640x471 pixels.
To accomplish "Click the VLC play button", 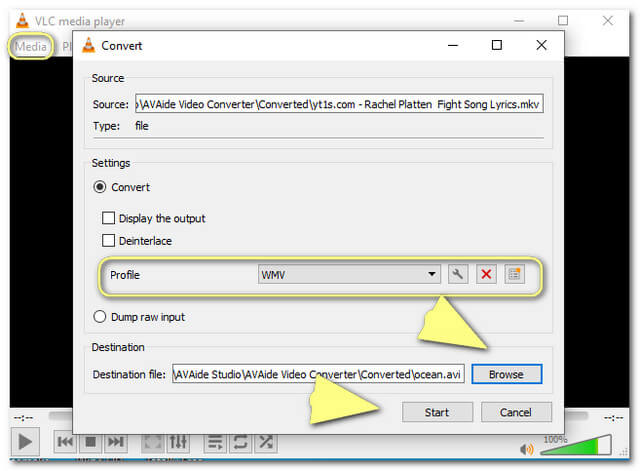I will [25, 442].
